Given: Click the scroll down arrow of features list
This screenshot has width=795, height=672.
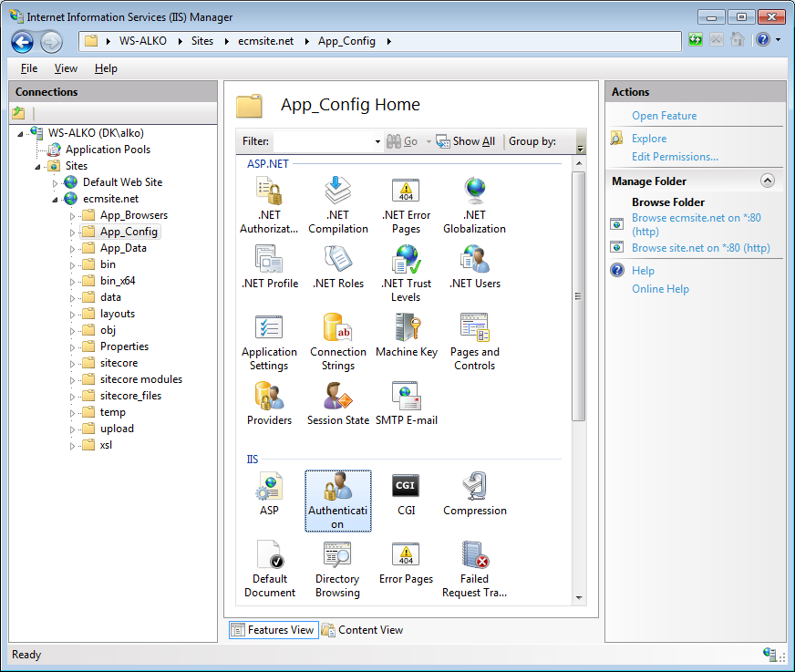Looking at the screenshot, I should point(579,598).
